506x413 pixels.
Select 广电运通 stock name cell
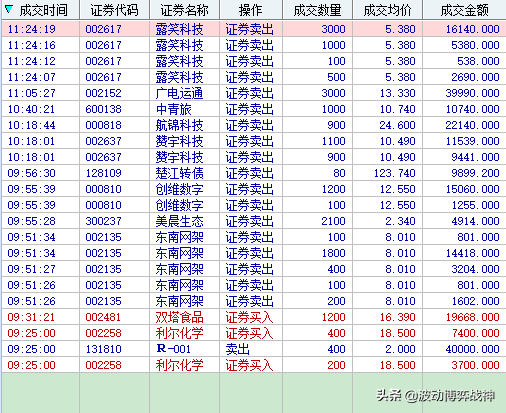[x=179, y=93]
